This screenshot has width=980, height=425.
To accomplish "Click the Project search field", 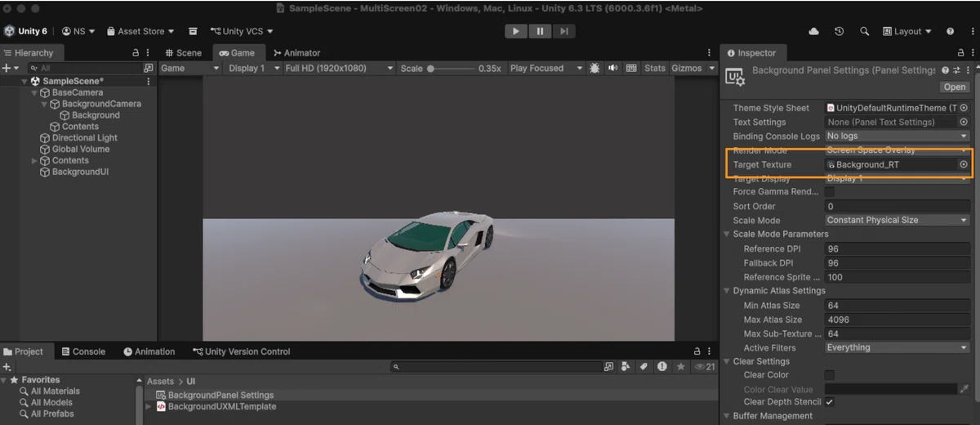I will point(496,367).
